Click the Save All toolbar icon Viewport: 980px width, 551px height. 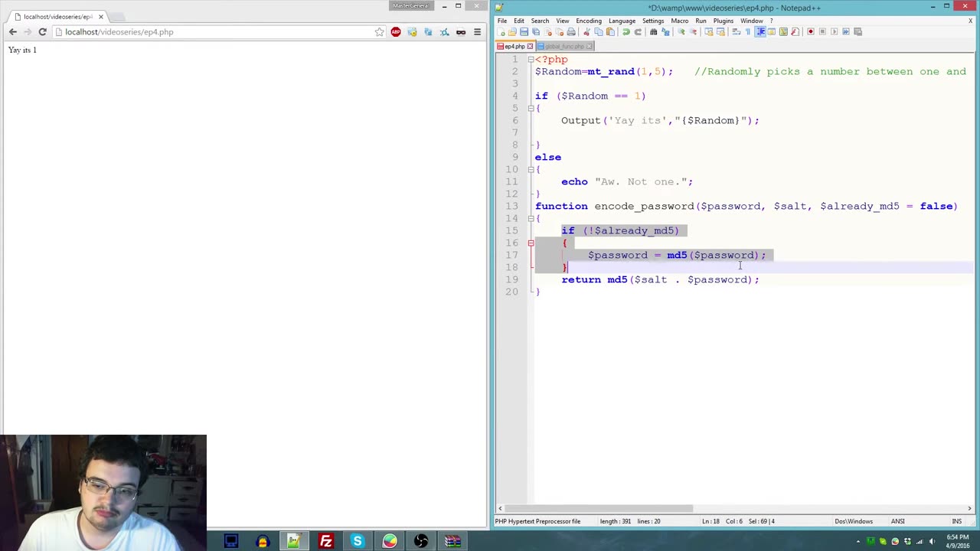pos(536,31)
